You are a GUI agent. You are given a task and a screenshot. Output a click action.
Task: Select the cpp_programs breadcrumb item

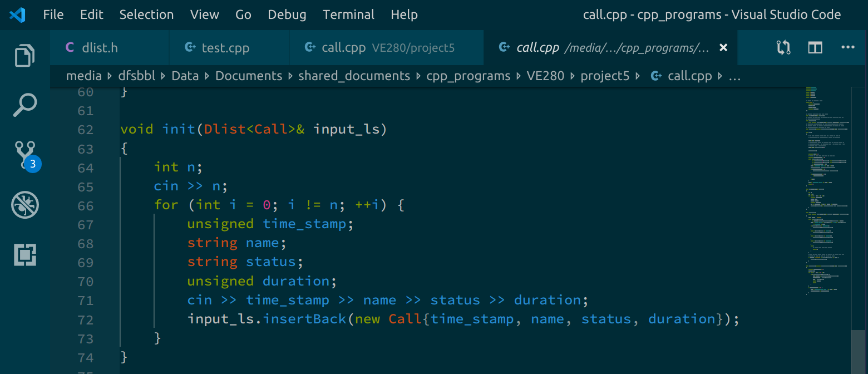click(468, 76)
